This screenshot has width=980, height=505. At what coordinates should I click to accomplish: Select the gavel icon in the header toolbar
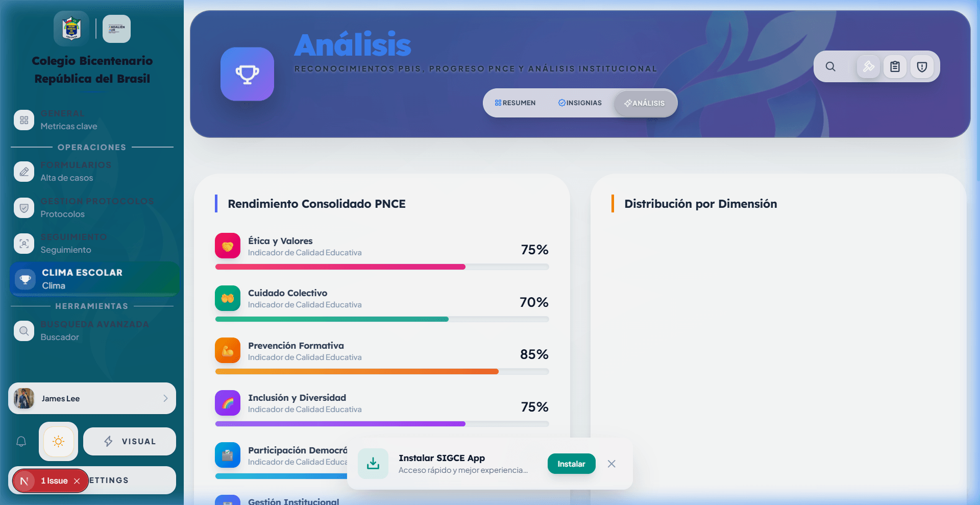pyautogui.click(x=868, y=66)
